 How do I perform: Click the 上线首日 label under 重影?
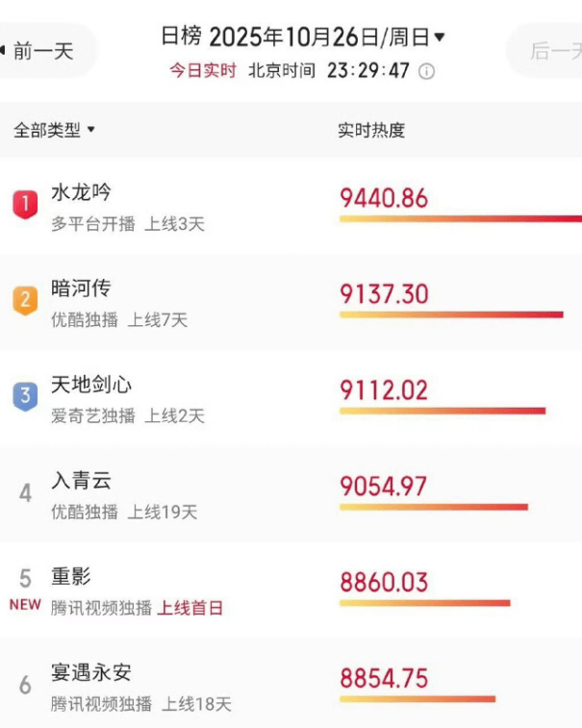click(x=190, y=608)
